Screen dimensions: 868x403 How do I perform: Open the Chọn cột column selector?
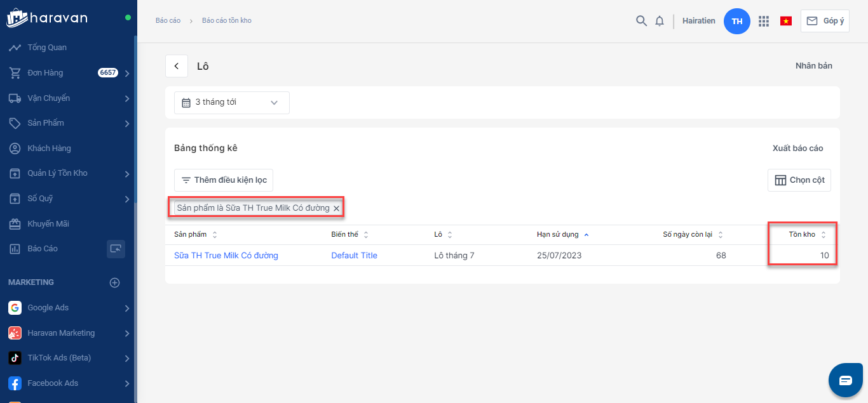pos(799,180)
